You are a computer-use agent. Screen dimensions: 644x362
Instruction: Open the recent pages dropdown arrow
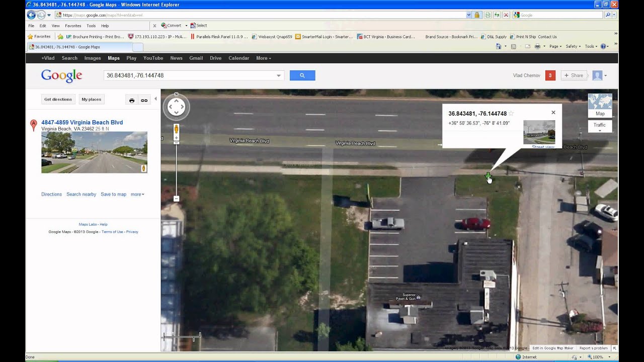pos(49,15)
